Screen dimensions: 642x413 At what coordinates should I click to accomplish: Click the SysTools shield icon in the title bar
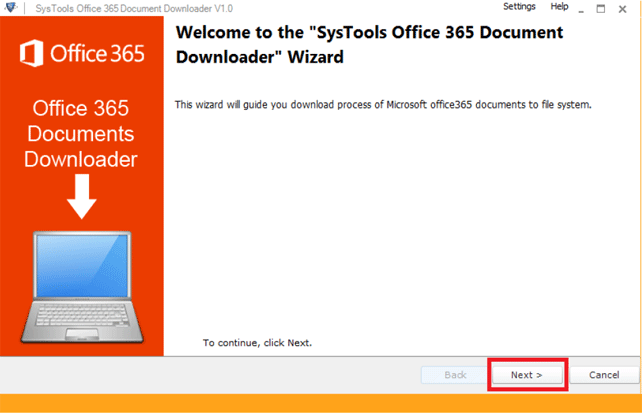(x=11, y=8)
